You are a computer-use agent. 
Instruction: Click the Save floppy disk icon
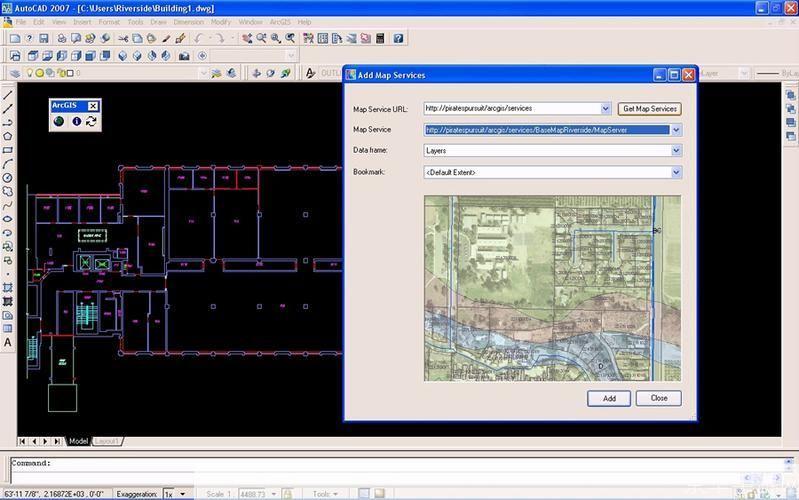(44, 38)
